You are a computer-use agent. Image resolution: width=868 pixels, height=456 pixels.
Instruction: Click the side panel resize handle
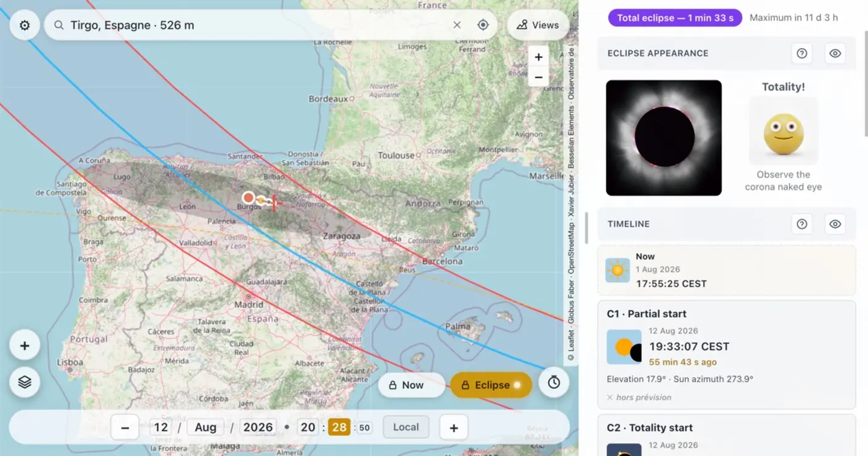(x=587, y=228)
